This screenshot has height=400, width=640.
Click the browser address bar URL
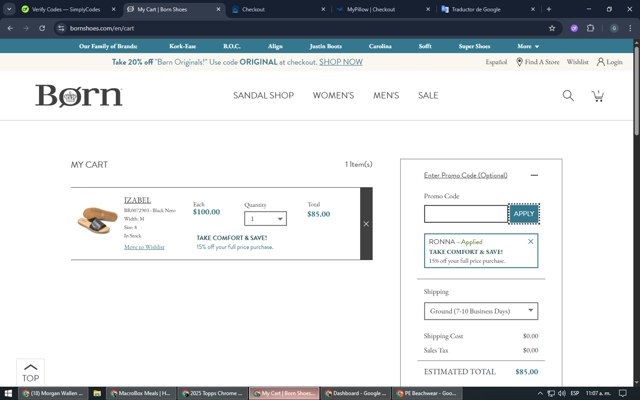(x=102, y=28)
